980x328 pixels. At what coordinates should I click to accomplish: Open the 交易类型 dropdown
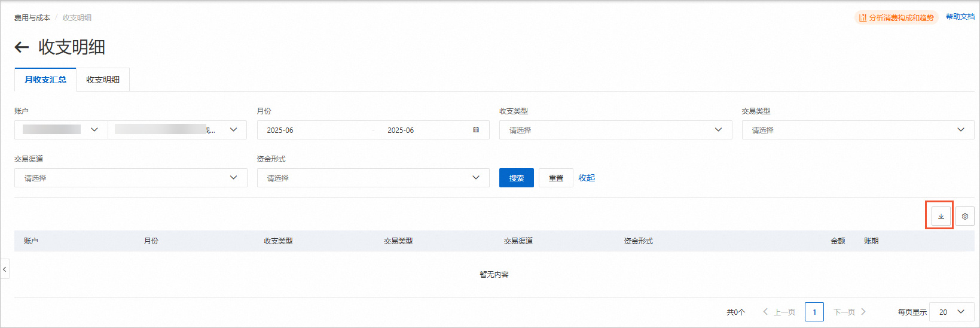[858, 130]
